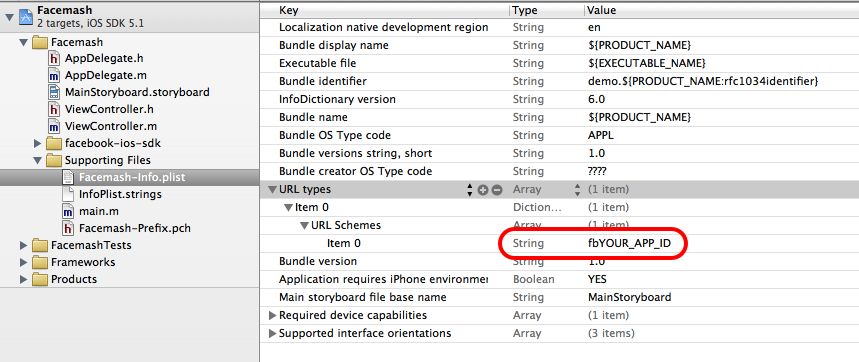The width and height of the screenshot is (859, 362).
Task: Expand the facebook-ios-sdk folder triangle
Action: point(37,143)
